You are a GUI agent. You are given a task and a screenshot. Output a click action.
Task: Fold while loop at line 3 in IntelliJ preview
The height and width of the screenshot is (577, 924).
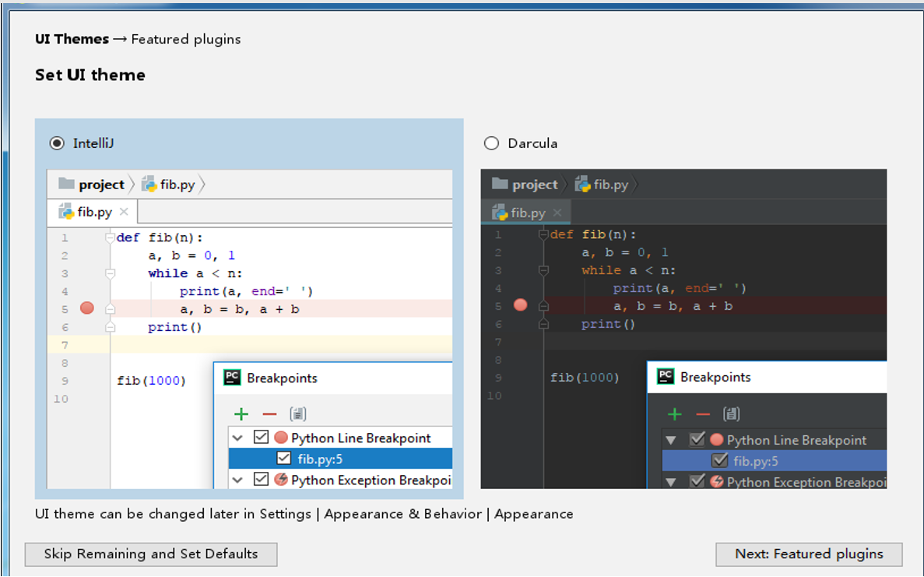[x=110, y=273]
